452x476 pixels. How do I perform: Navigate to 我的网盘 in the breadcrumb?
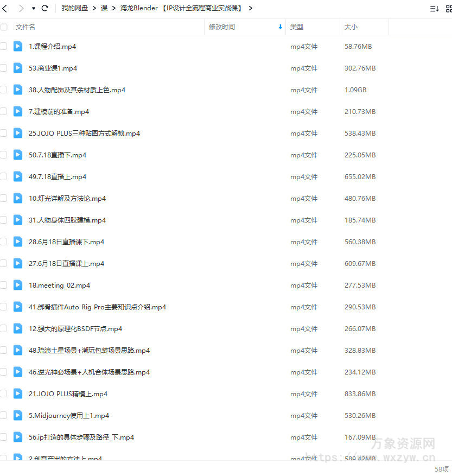click(x=74, y=8)
